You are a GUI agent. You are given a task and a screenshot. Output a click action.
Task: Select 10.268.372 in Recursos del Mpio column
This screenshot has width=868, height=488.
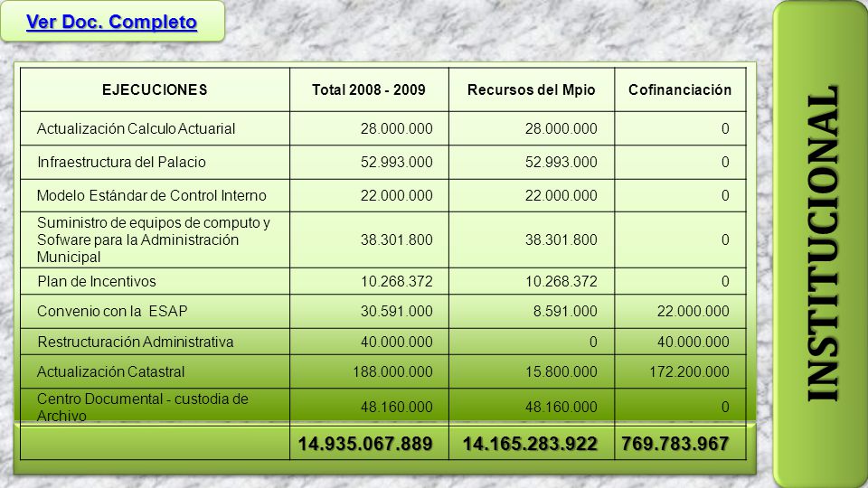click(x=561, y=281)
